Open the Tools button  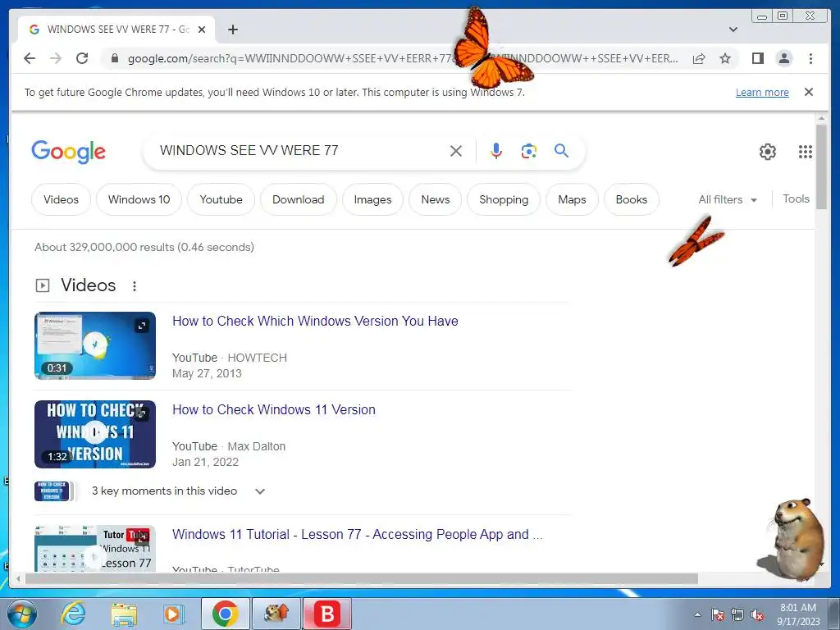pyautogui.click(x=796, y=199)
